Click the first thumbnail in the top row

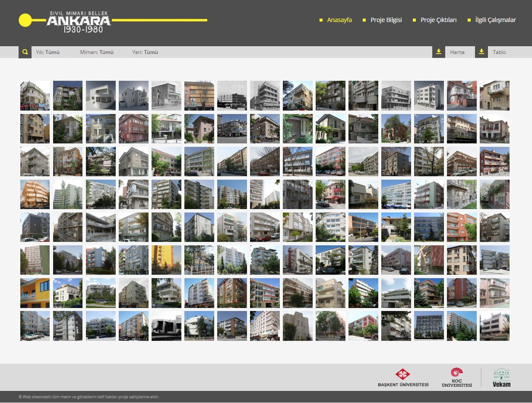[35, 96]
